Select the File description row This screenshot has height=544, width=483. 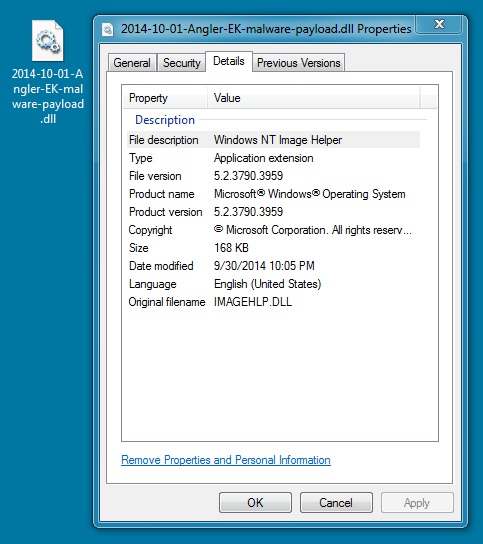tap(273, 140)
